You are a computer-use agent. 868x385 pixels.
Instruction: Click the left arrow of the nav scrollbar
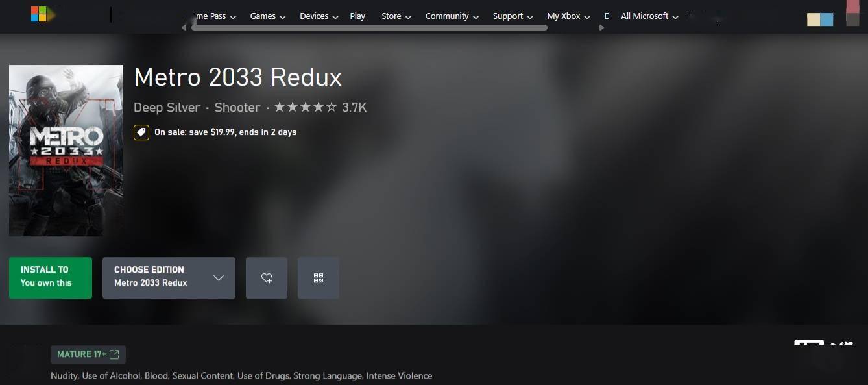(184, 28)
